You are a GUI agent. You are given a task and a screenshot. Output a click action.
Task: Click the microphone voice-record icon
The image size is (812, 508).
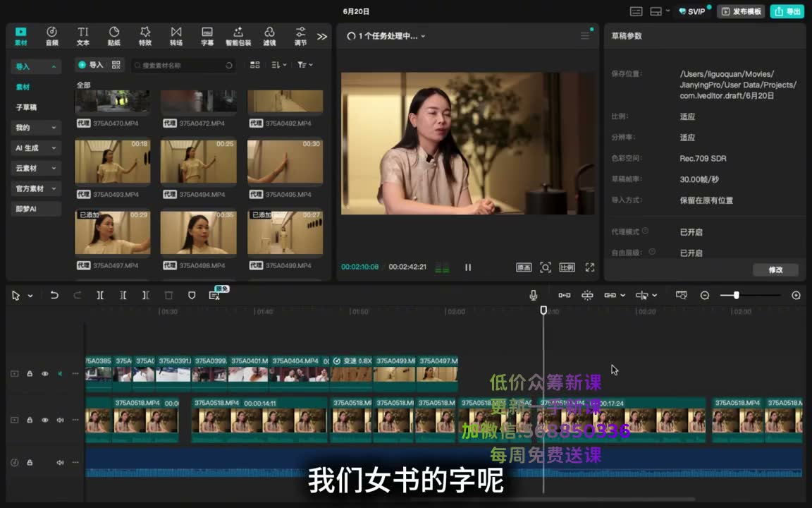pos(533,295)
